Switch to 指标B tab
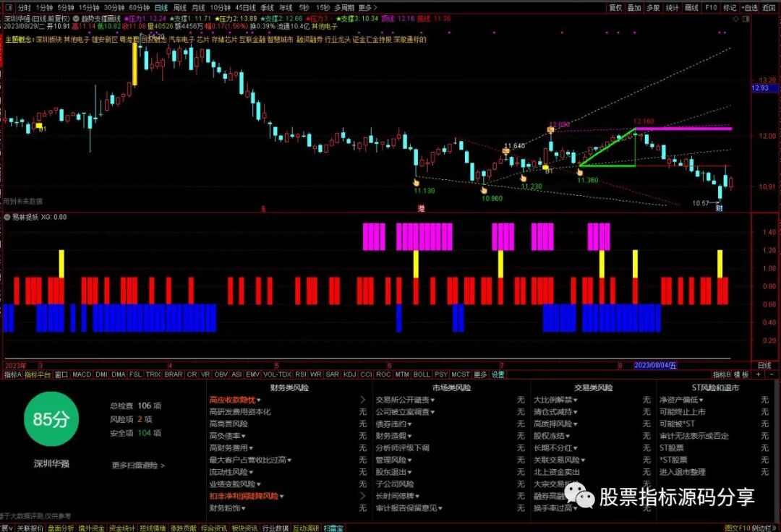The height and width of the screenshot is (532, 781). (722, 374)
